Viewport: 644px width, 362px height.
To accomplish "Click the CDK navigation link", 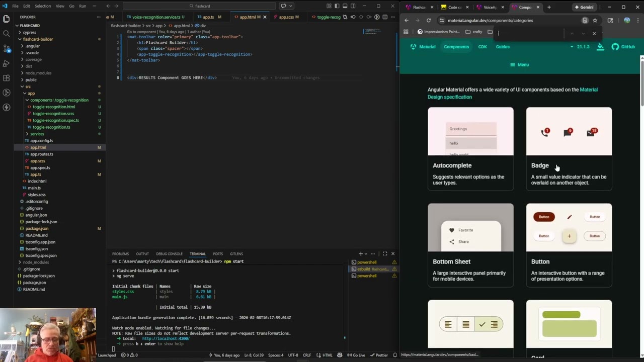I will coord(482,47).
